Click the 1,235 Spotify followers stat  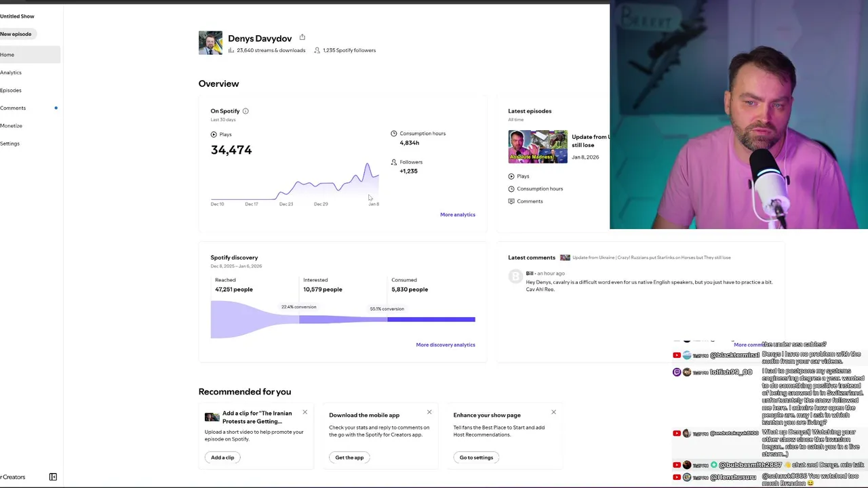click(344, 50)
